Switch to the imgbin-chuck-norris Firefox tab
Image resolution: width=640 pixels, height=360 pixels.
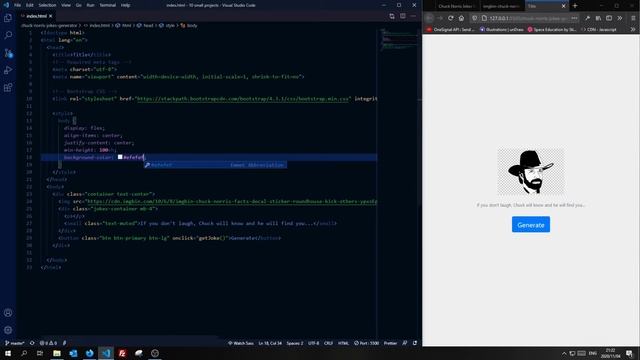pos(502,6)
